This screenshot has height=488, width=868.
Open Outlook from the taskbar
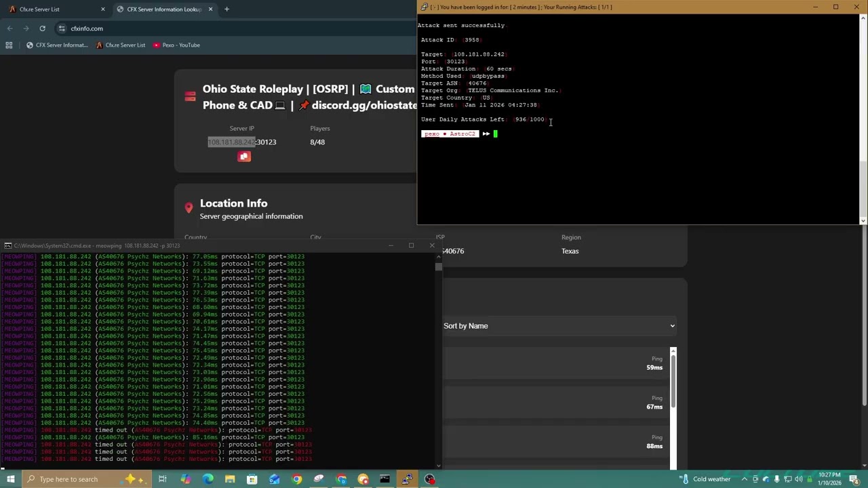(x=274, y=479)
